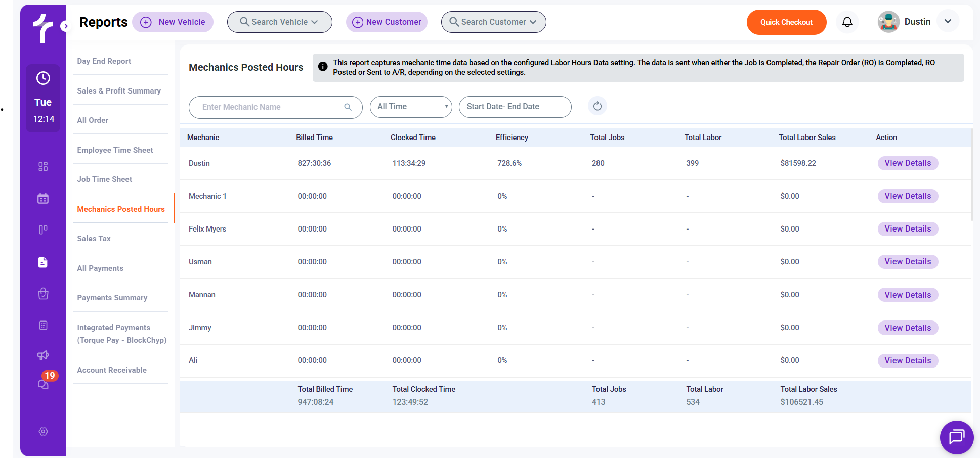Click the shopping basket sidebar icon
This screenshot has height=458, width=980.
(43, 294)
